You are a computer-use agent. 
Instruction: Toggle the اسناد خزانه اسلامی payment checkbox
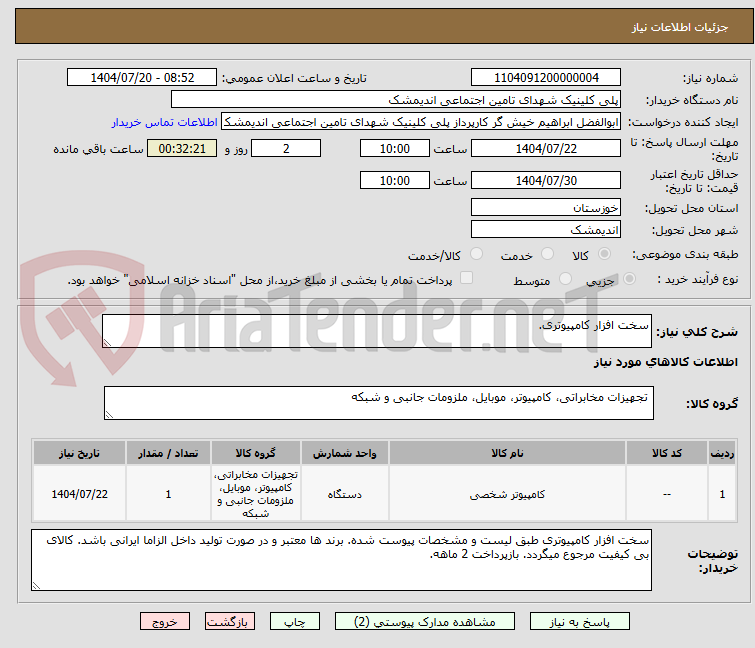point(466,278)
